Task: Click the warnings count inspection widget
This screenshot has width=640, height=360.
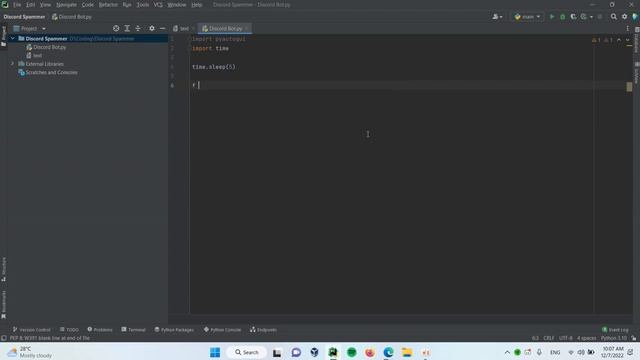Action: point(602,40)
